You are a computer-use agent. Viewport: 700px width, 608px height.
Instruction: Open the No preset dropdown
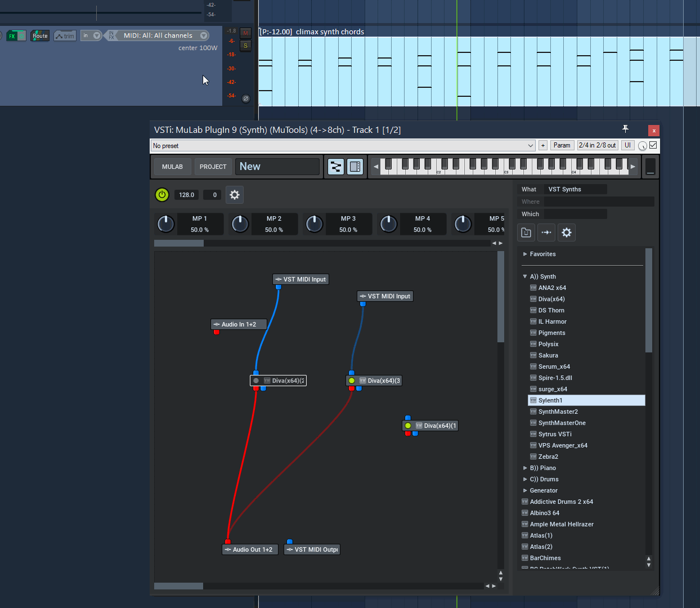point(344,145)
